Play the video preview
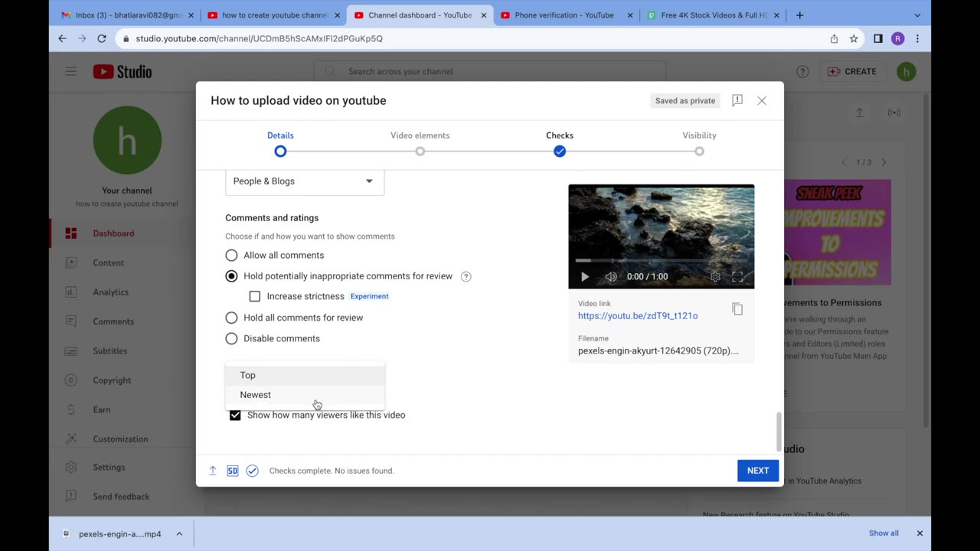 [x=585, y=276]
